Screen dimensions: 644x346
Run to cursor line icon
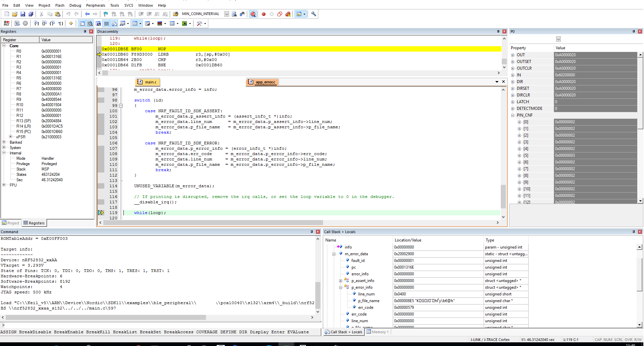point(60,23)
